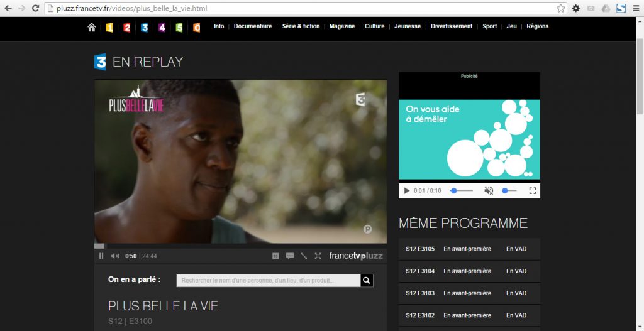The image size is (644, 331).
Task: Unmute the advertisement audio
Action: coord(489,191)
